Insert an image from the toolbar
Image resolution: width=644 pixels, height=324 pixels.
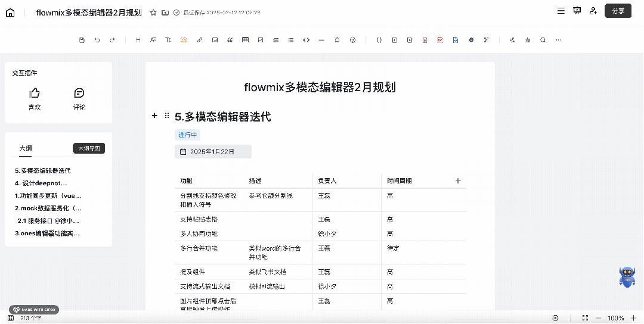(215, 40)
